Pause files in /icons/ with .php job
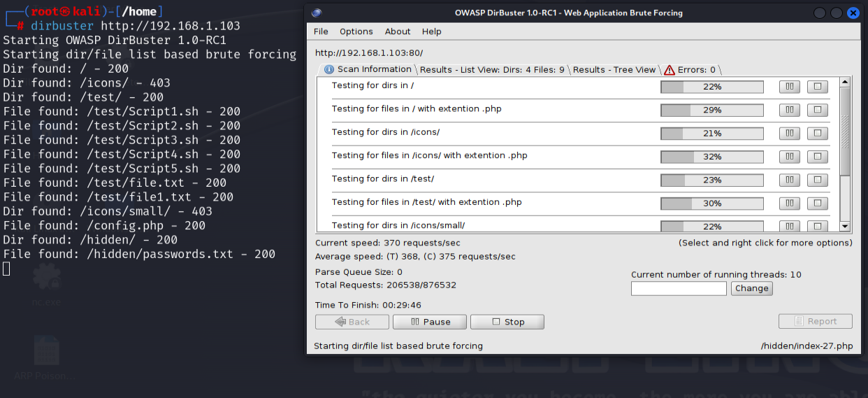 tap(790, 157)
